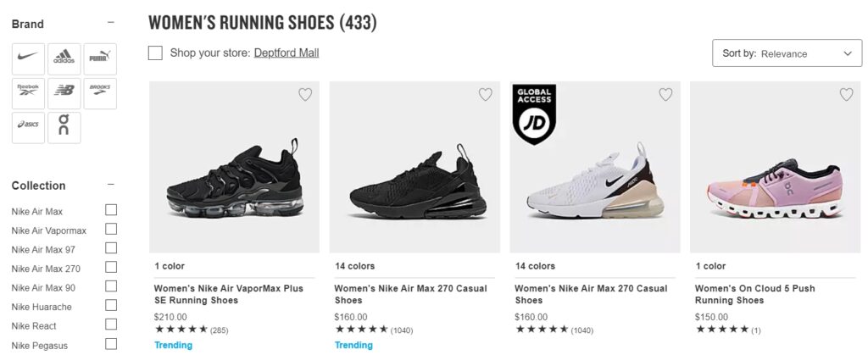Collapse the Collection filter section
Viewport: 868px width, 355px height.
click(x=111, y=185)
